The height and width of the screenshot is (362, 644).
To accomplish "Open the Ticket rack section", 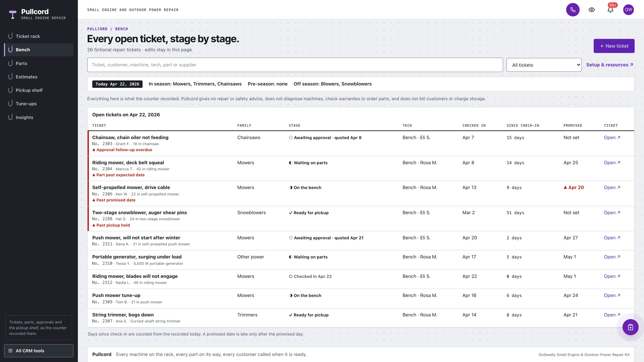I will coord(39,36).
